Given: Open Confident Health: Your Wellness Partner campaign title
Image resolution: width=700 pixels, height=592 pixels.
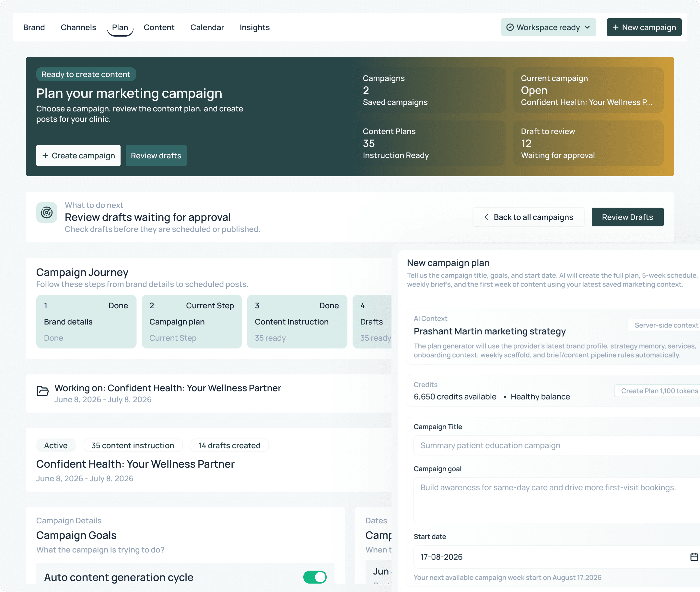Looking at the screenshot, I should pyautogui.click(x=135, y=464).
